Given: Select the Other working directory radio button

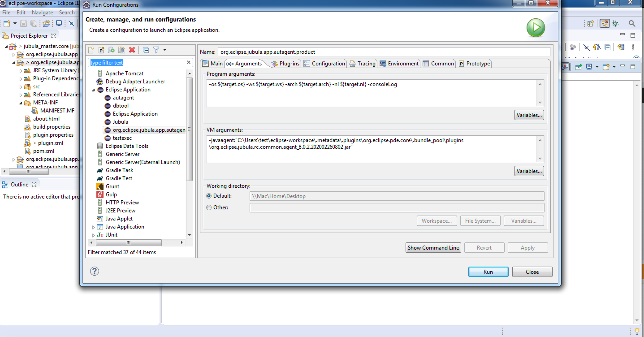Looking at the screenshot, I should click(x=209, y=207).
